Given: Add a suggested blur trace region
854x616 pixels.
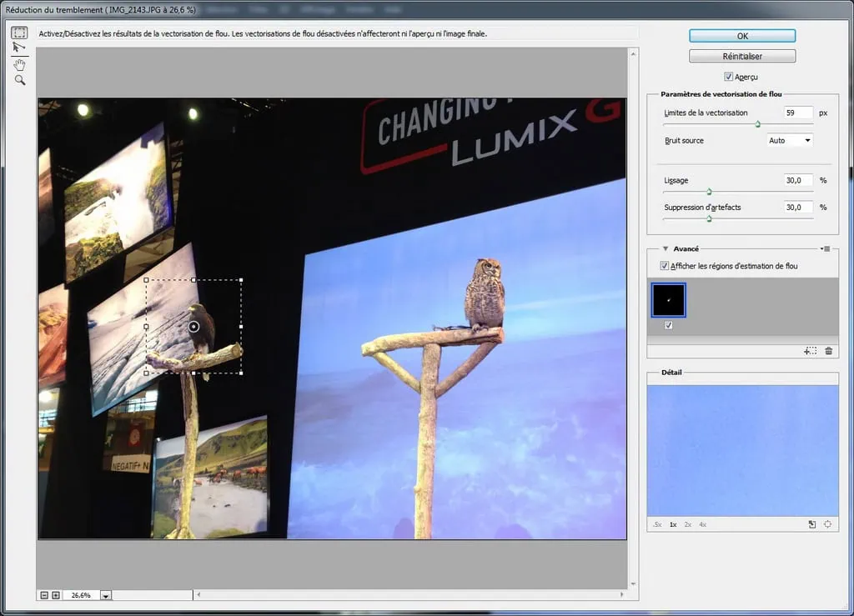Looking at the screenshot, I should [x=810, y=351].
